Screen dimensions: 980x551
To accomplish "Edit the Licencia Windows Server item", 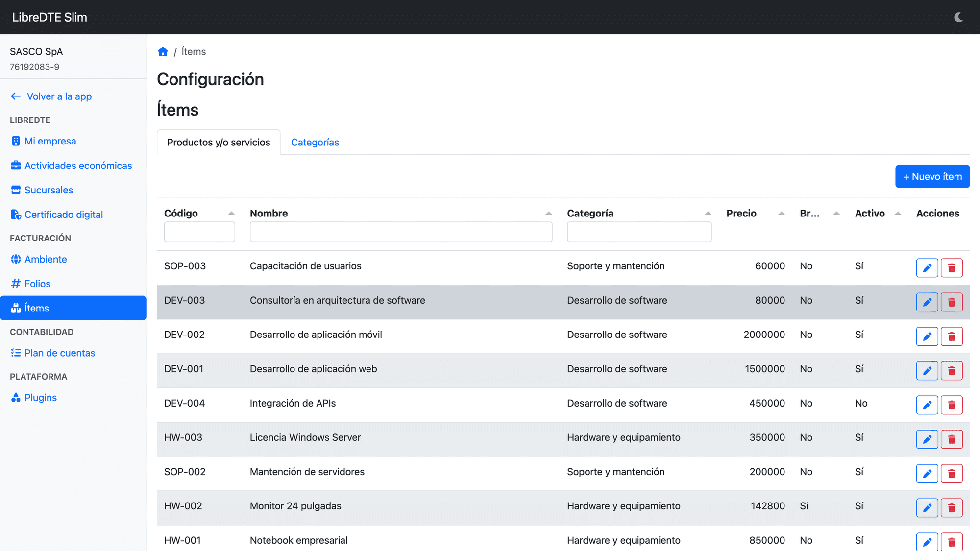I will click(927, 439).
